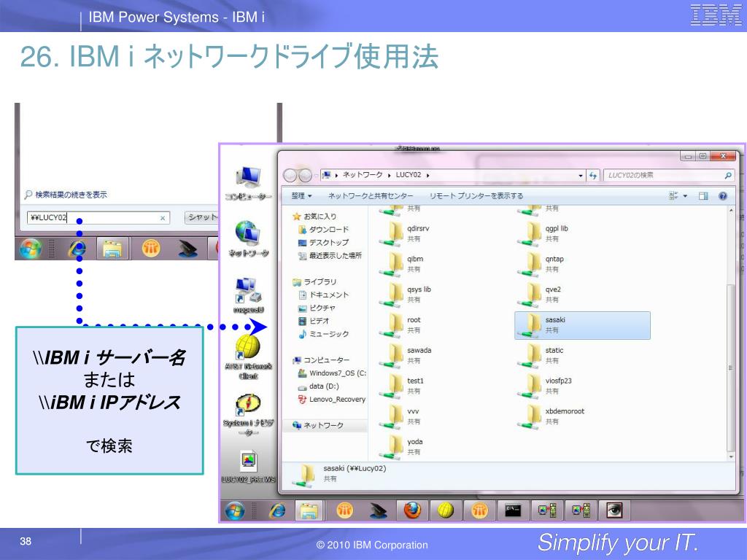Click the Firefox icon in the taskbar

point(412,510)
